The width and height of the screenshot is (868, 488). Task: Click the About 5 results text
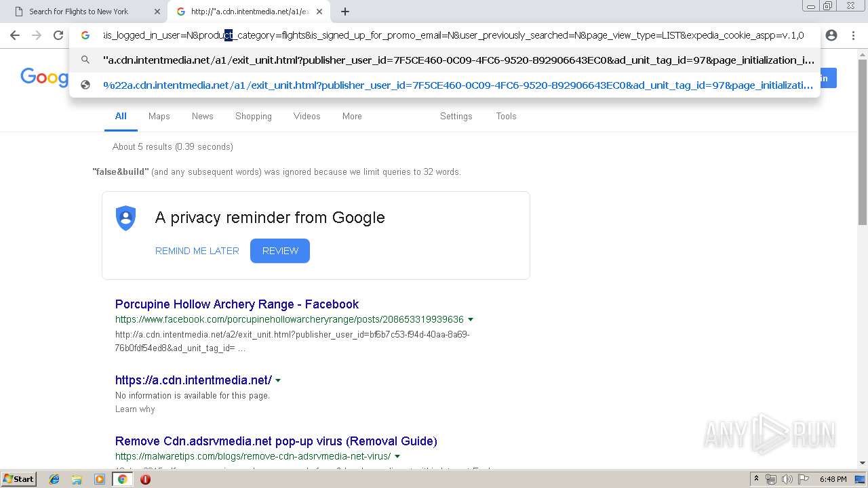(x=172, y=146)
